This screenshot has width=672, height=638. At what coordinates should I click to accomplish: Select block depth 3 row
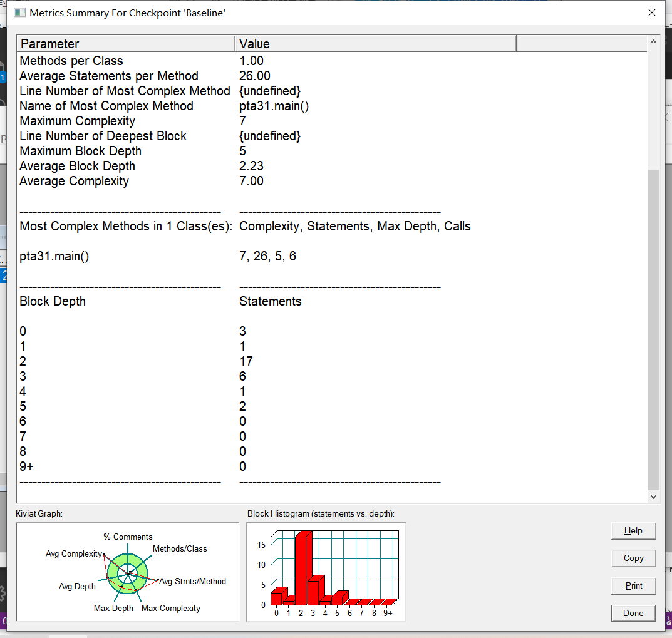click(x=332, y=376)
